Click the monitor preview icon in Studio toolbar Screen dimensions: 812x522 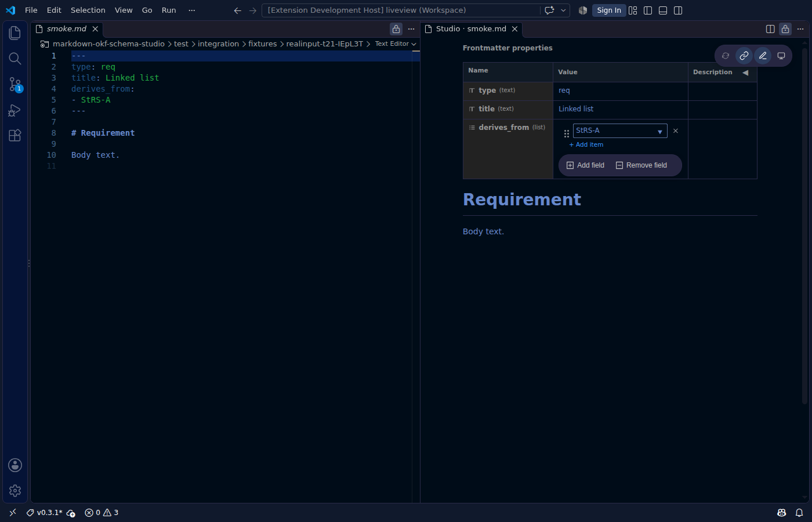(x=781, y=56)
